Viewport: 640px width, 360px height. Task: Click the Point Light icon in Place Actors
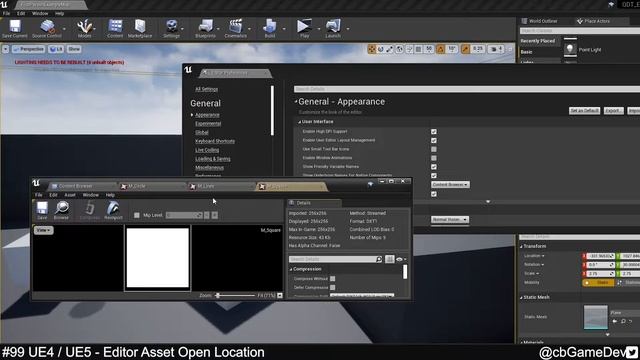570,49
